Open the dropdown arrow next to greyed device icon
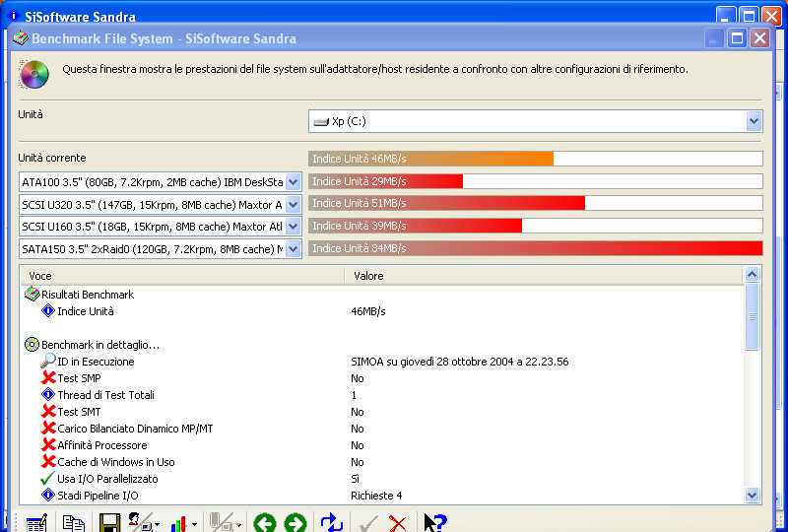This screenshot has height=532, width=788. point(237,525)
